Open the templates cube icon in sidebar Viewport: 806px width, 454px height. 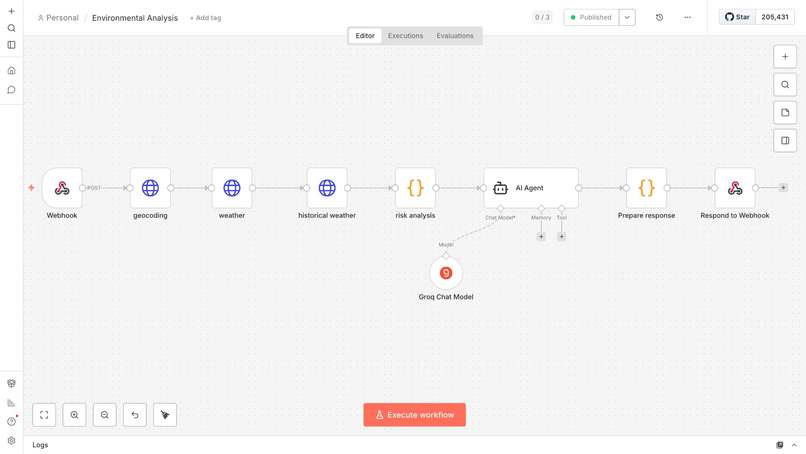point(11,383)
